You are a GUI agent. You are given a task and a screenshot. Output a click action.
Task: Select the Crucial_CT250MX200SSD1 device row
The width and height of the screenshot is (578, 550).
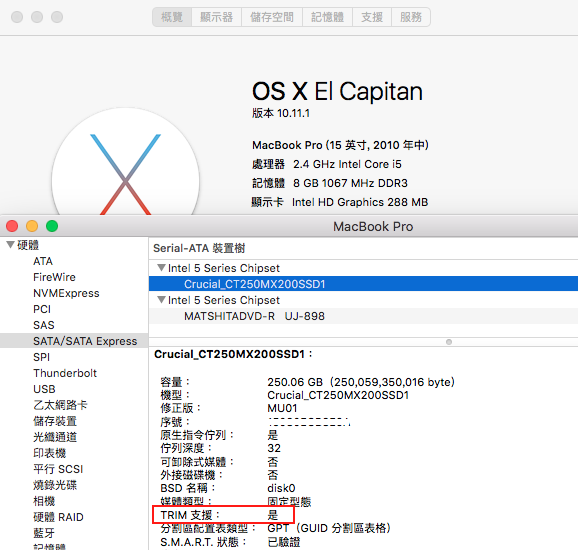(363, 284)
